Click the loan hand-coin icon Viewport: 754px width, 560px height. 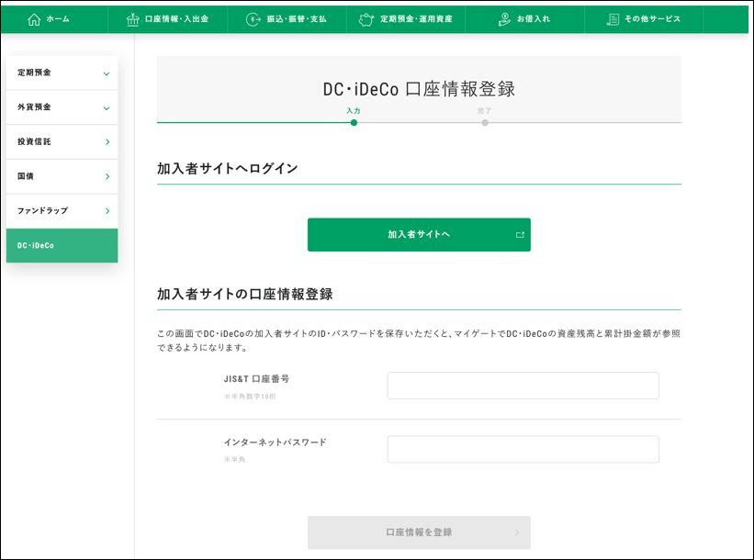point(504,19)
